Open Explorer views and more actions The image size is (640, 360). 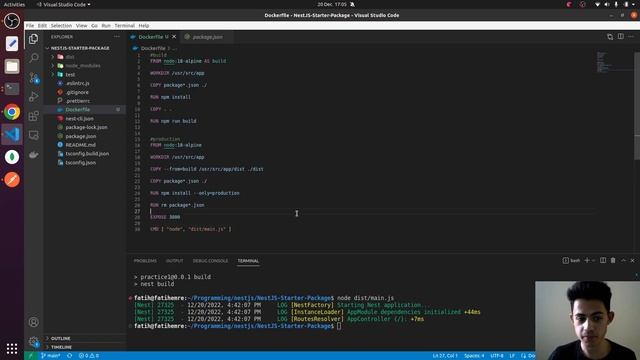(117, 37)
